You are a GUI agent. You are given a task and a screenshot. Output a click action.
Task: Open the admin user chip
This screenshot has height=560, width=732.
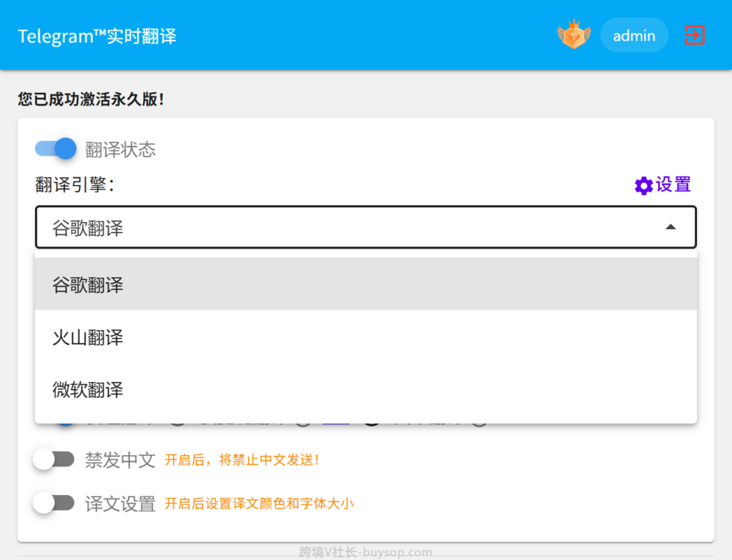coord(634,35)
